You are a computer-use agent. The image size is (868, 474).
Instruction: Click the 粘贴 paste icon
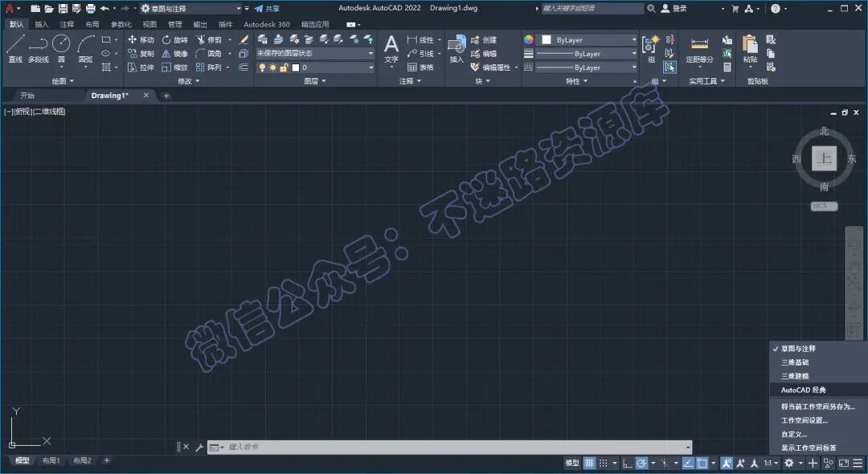coord(750,44)
